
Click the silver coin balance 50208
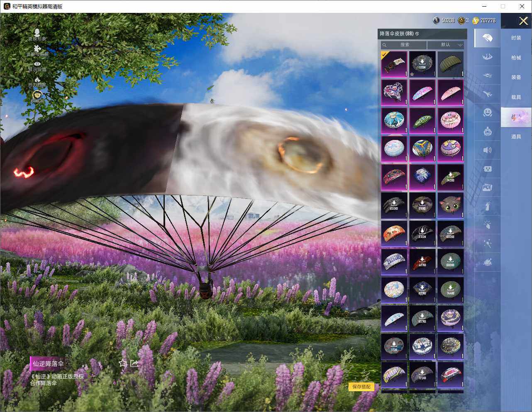point(444,20)
